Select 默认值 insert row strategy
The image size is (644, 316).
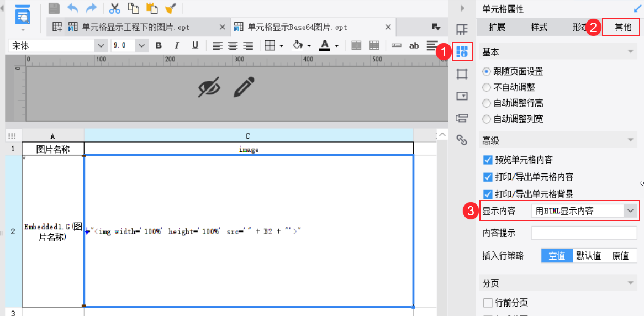tap(588, 256)
